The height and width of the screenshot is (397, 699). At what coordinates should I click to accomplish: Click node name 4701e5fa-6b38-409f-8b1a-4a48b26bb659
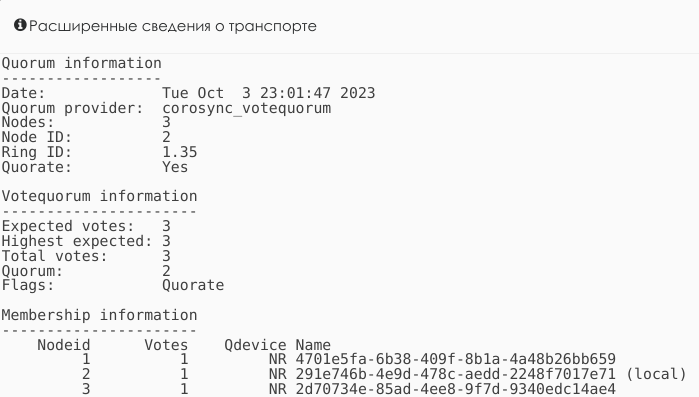456,359
